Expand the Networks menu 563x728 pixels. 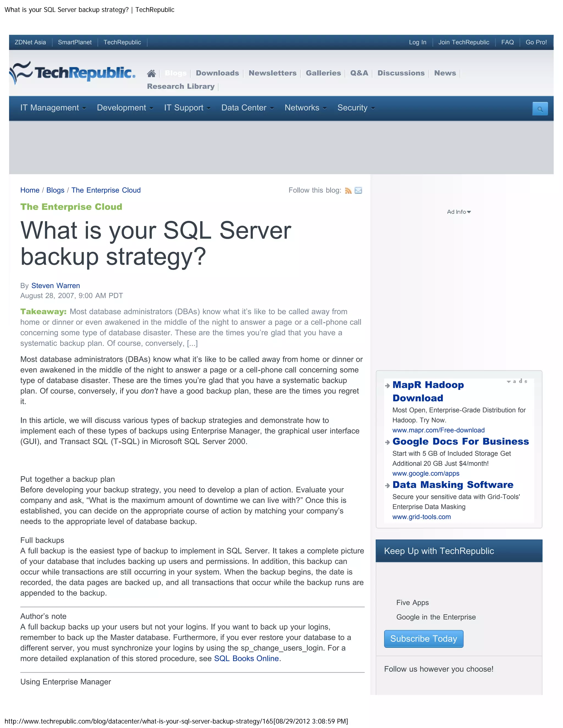(305, 108)
